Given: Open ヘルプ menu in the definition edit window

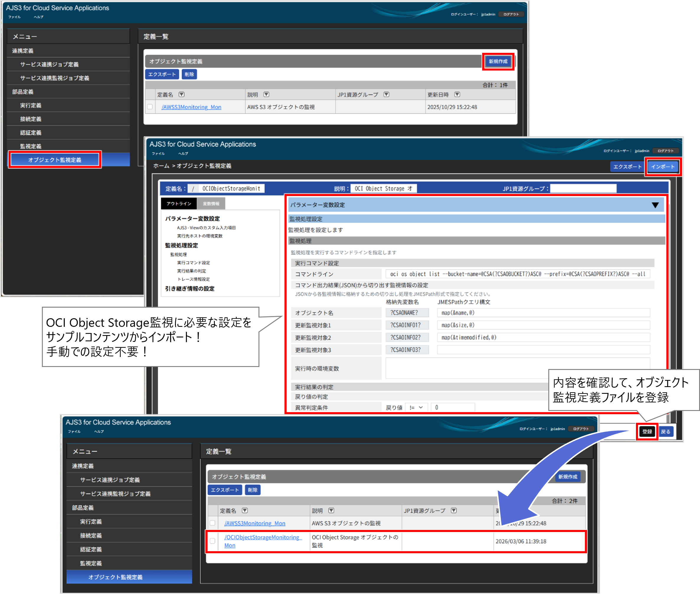Looking at the screenshot, I should pos(183,154).
